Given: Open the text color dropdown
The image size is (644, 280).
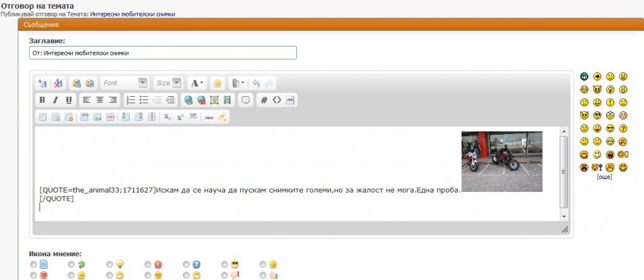Looking at the screenshot, I should pyautogui.click(x=197, y=83).
